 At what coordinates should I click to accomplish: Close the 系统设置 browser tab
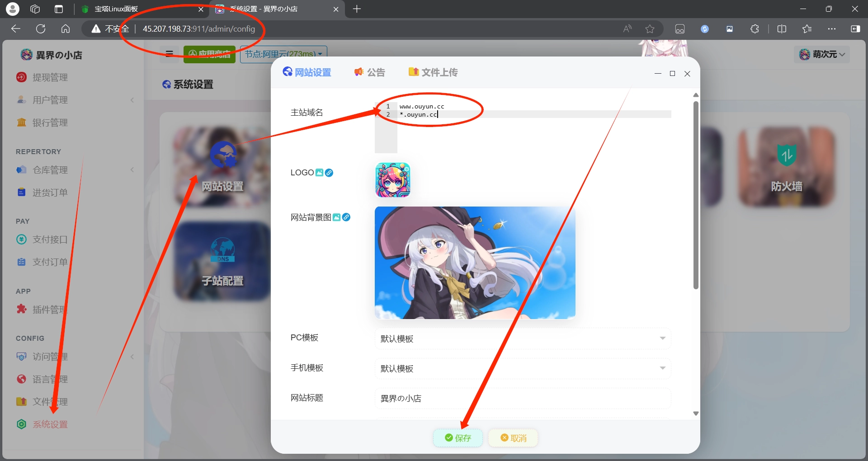tap(335, 9)
